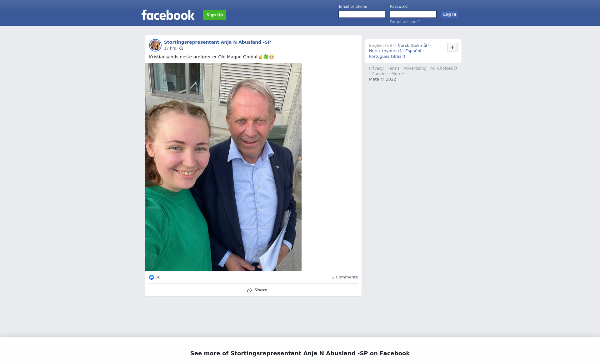Click the Ad Choices triangle icon
The width and height of the screenshot is (600, 364).
pyautogui.click(x=456, y=68)
